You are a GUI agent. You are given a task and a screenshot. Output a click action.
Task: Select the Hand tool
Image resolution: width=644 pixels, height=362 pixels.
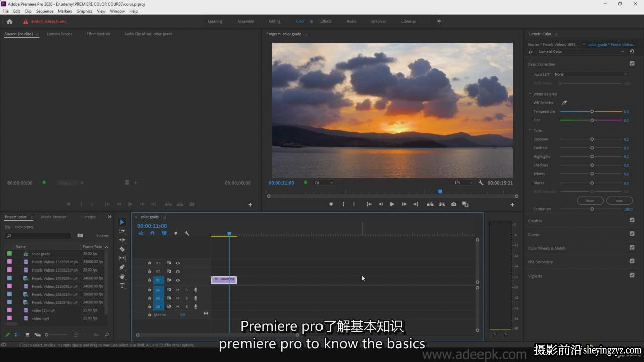click(122, 276)
